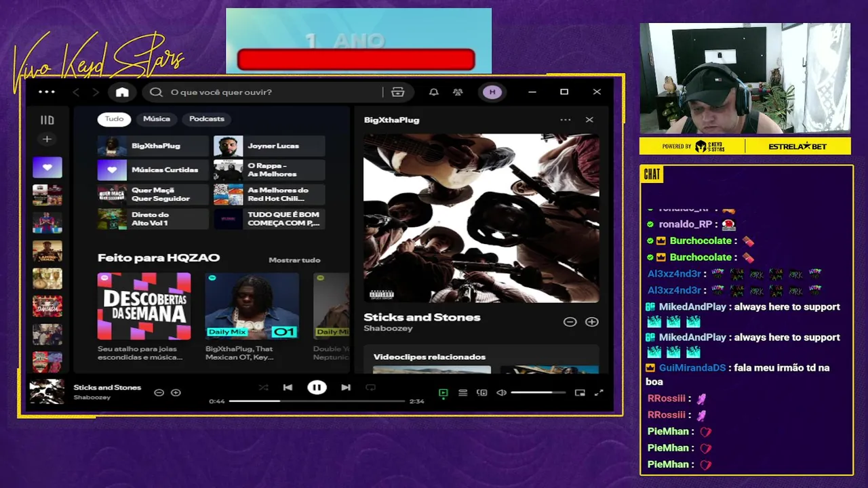The image size is (868, 488).
Task: Click the plus circle icon in the bottom player bar
Action: [176, 392]
